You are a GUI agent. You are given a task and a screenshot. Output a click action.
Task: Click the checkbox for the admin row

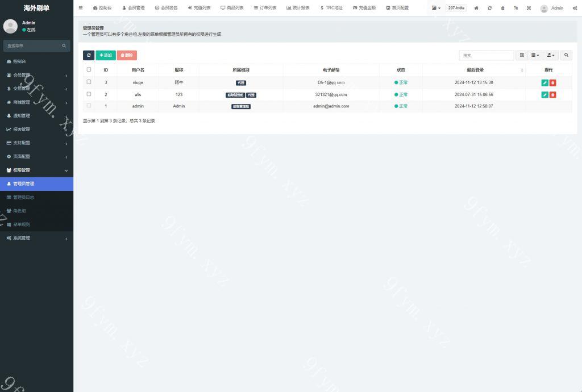(89, 106)
